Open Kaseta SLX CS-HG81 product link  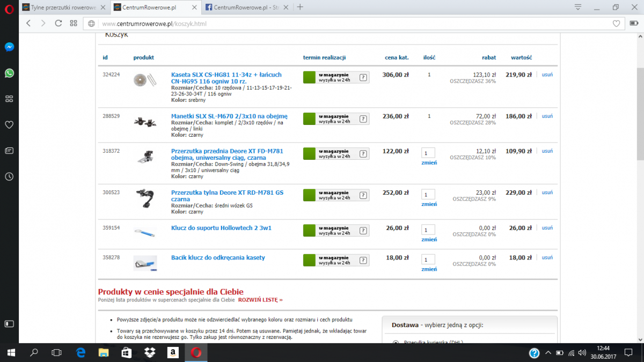coord(226,78)
